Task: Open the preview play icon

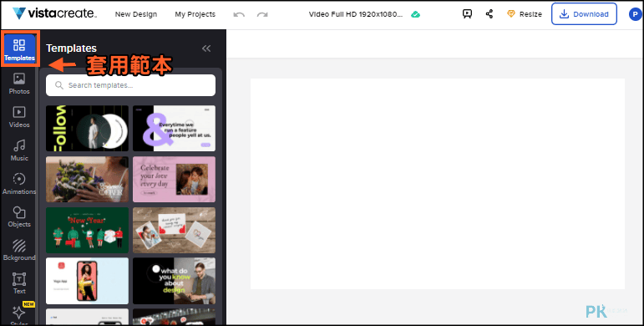Action: [467, 14]
